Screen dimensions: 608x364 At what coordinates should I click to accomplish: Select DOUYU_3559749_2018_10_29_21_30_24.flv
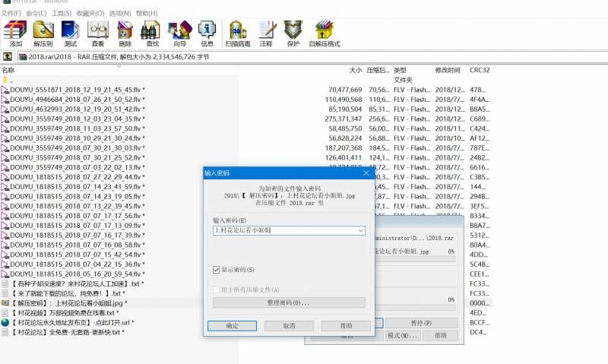point(78,138)
